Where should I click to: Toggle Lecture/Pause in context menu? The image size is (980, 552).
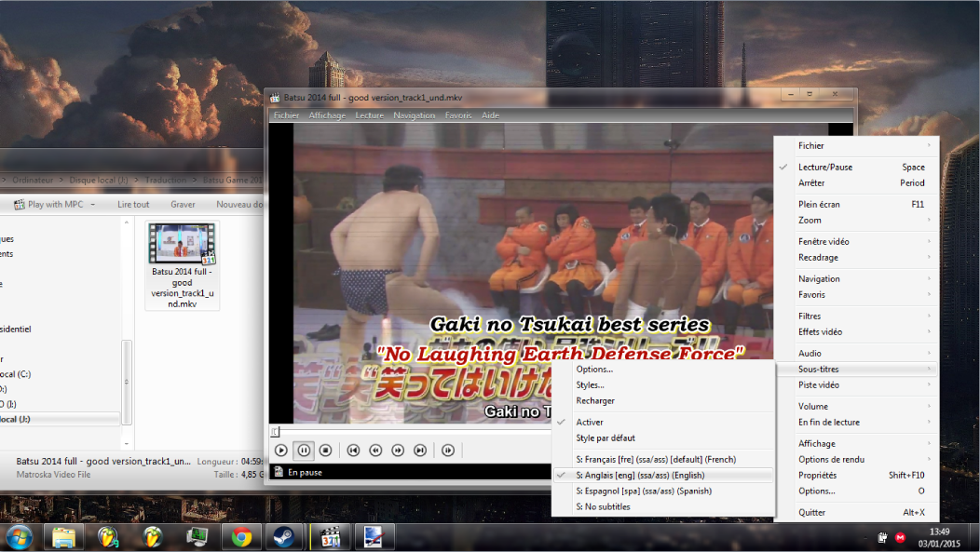pyautogui.click(x=857, y=168)
